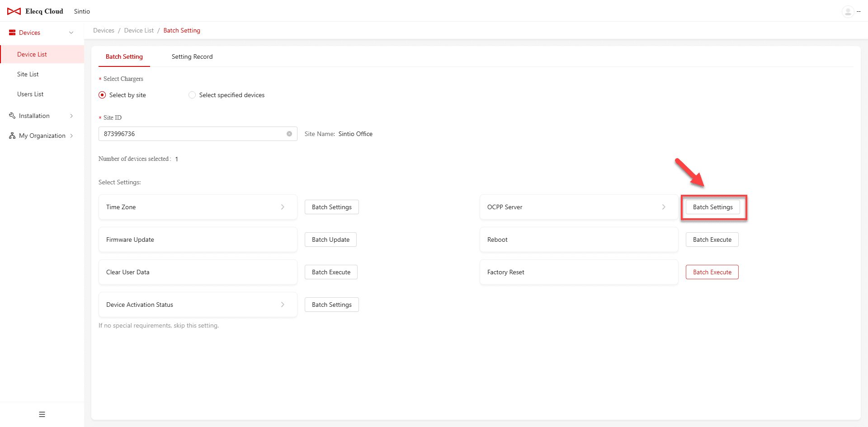Click Batch Settings button for OCPP Server
This screenshot has height=427, width=868.
[712, 207]
